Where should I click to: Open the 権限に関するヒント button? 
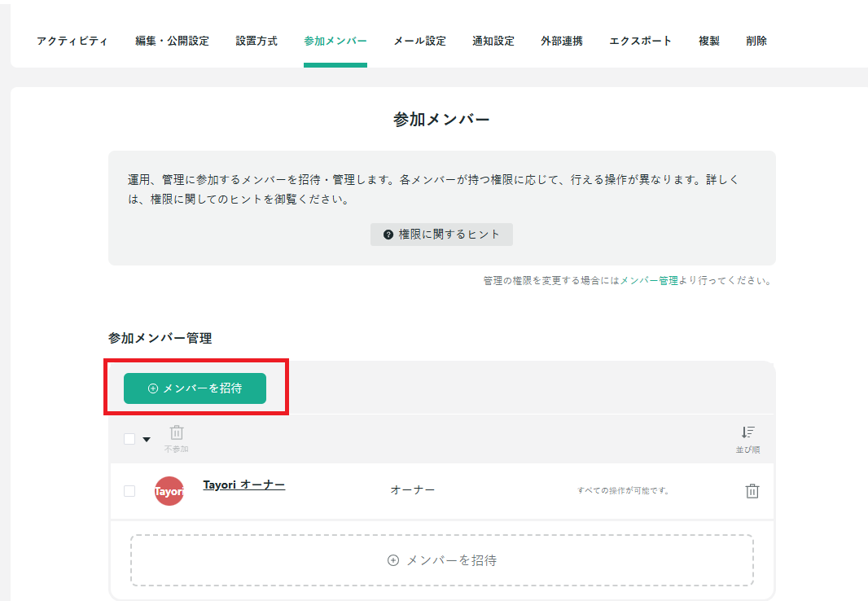[x=441, y=234]
